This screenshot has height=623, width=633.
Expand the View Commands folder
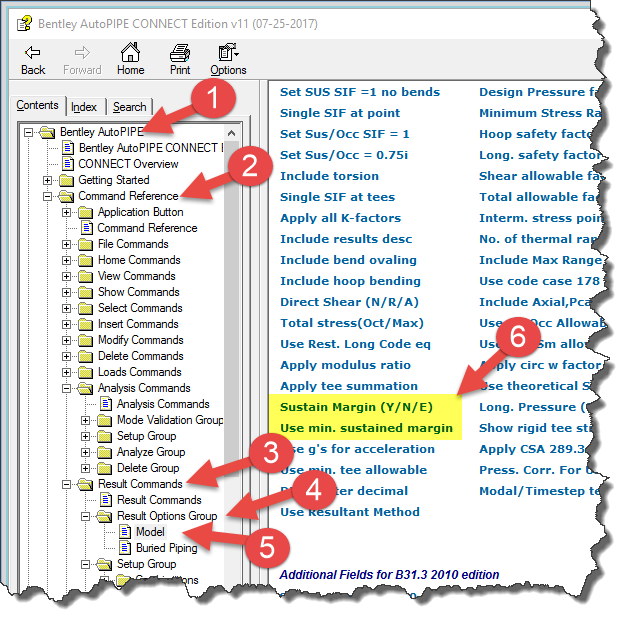(x=66, y=276)
